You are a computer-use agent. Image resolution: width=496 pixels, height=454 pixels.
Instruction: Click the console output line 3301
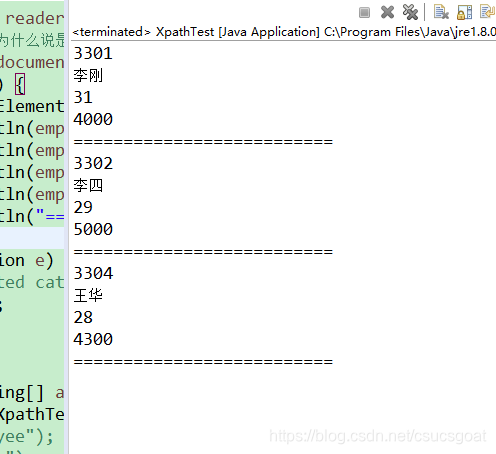click(93, 53)
